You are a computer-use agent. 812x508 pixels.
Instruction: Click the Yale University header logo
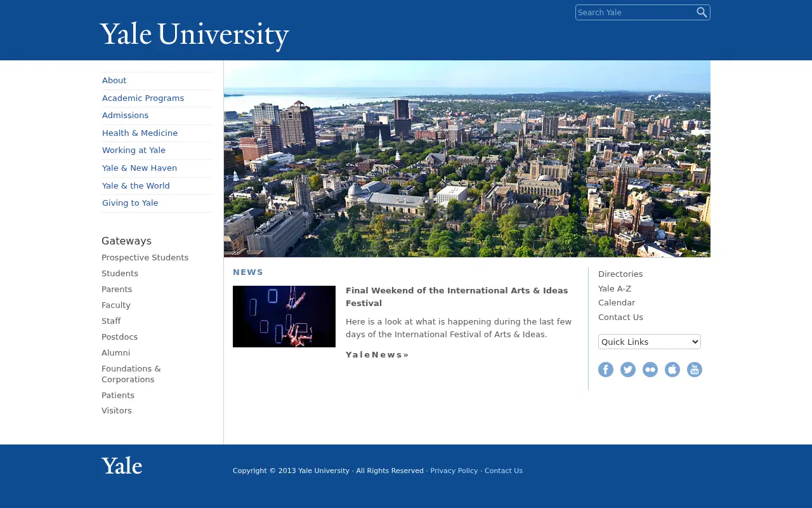point(194,36)
